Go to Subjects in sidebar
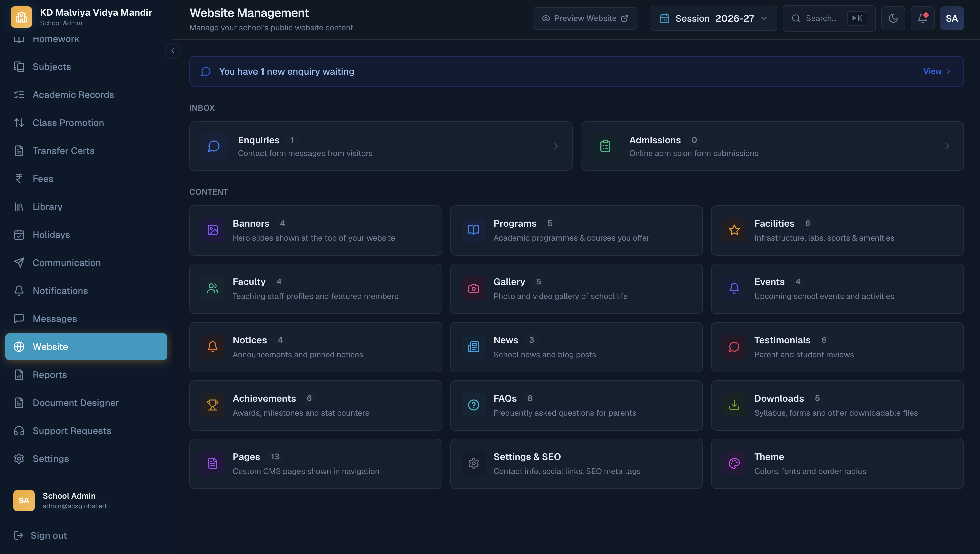 pos(86,67)
